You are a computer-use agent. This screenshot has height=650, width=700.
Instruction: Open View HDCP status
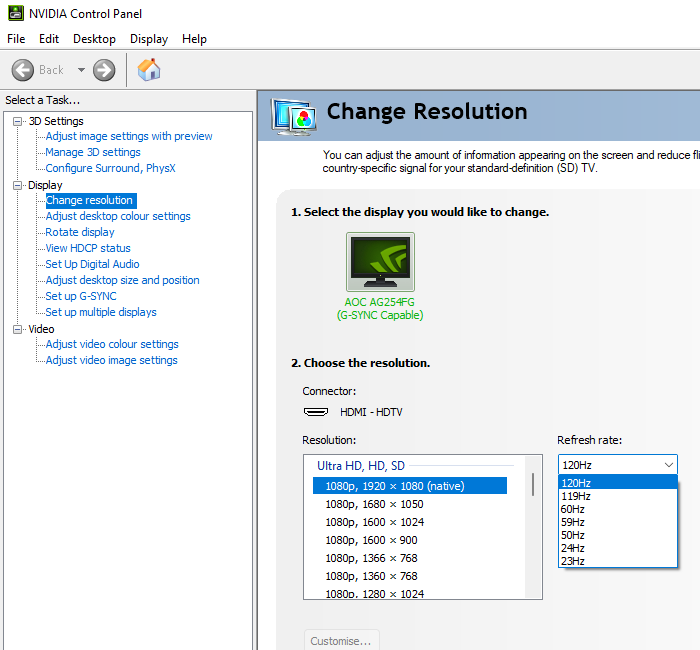88,248
